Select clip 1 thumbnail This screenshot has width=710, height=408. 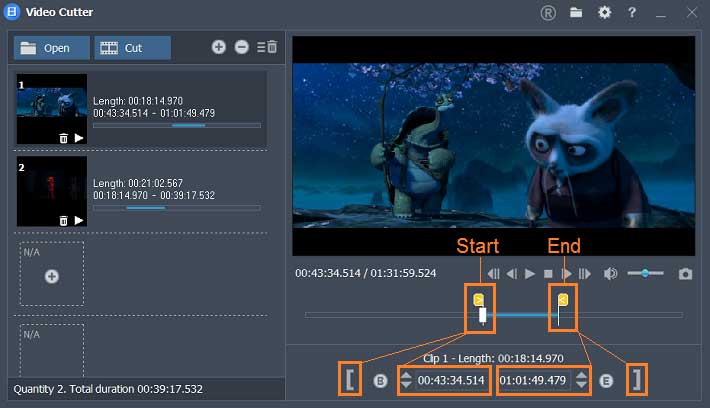coord(52,109)
